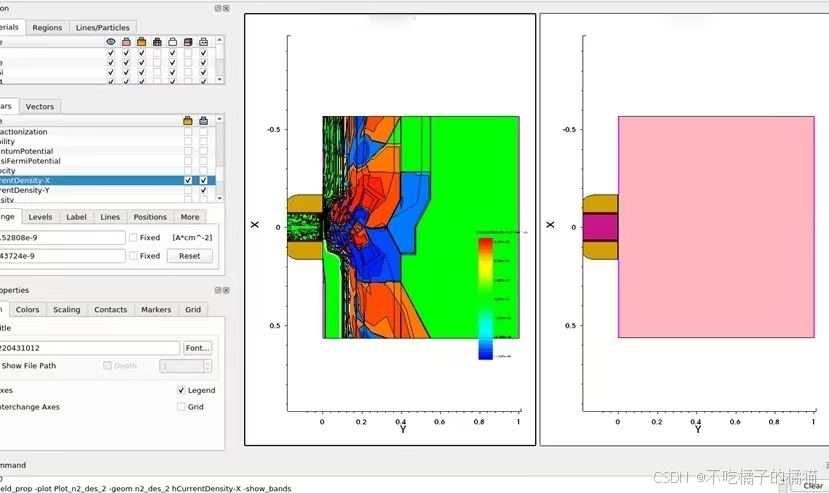
Task: Click the range field containing 52808e-9
Action: [x=62, y=238]
